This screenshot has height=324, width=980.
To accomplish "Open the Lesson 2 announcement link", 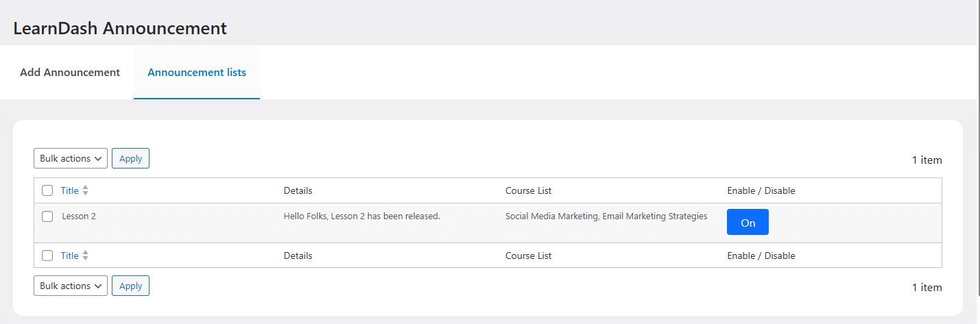I will pyautogui.click(x=79, y=216).
